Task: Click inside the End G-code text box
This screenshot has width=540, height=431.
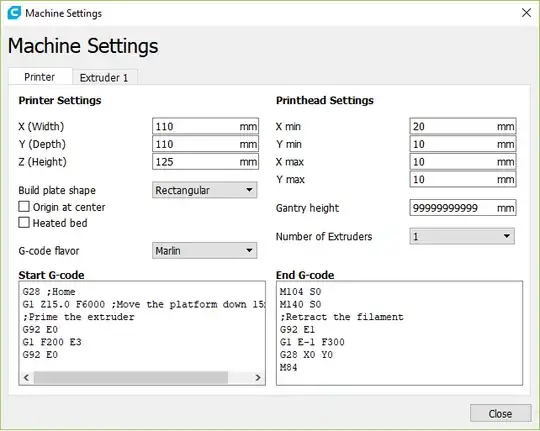Action: 399,333
